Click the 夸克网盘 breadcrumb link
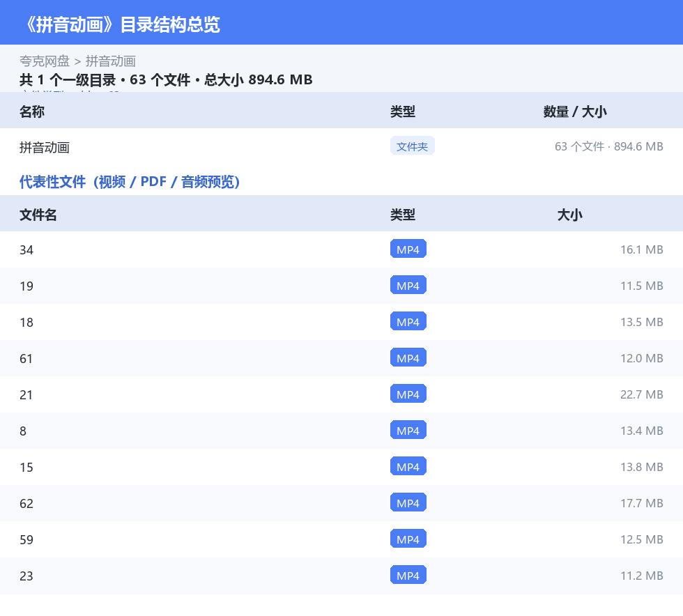The width and height of the screenshot is (683, 616). pyautogui.click(x=45, y=61)
